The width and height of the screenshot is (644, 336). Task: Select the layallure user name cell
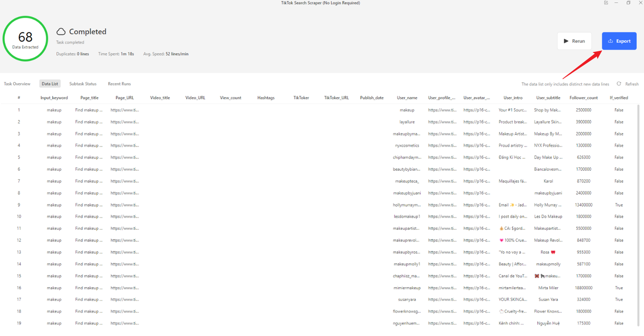pos(407,122)
